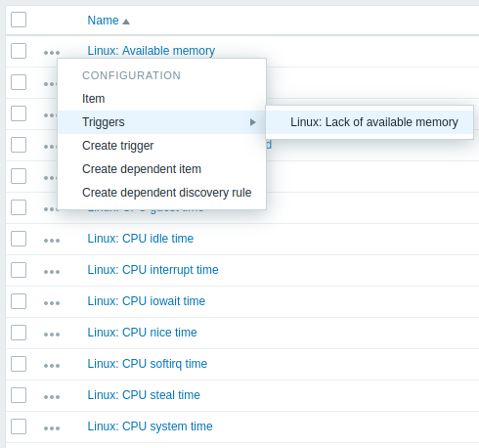This screenshot has width=479, height=448.
Task: Open the Linux: CPU iowait time item
Action: [147, 301]
